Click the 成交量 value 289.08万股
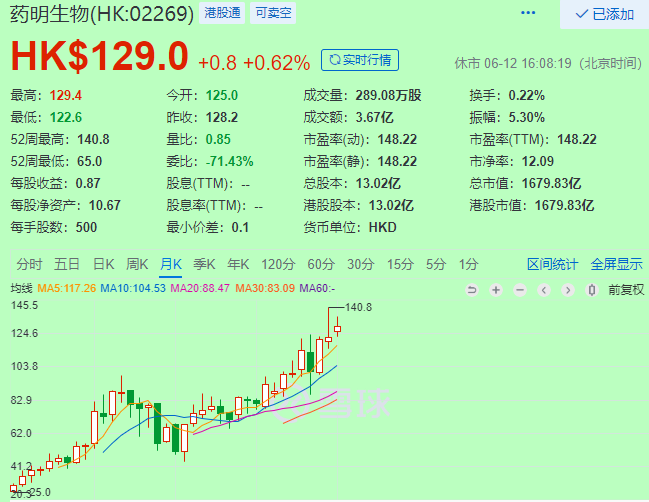The width and height of the screenshot is (649, 502). pyautogui.click(x=388, y=96)
